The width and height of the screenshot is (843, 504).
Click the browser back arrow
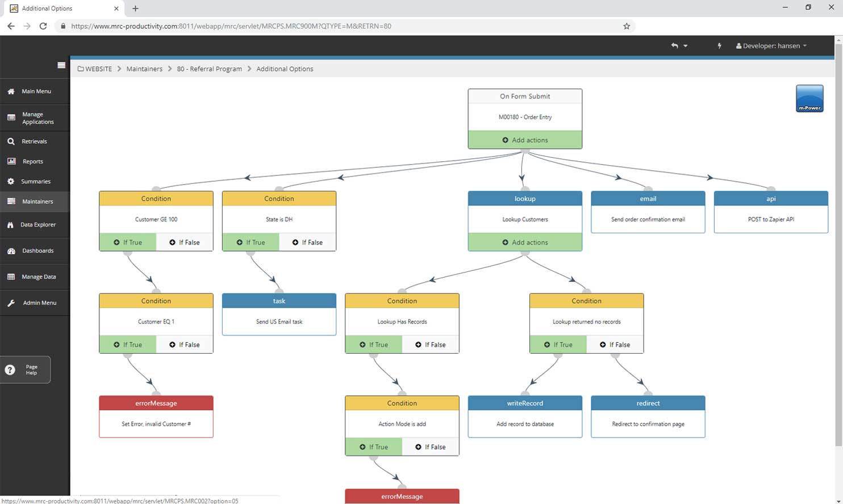point(11,26)
